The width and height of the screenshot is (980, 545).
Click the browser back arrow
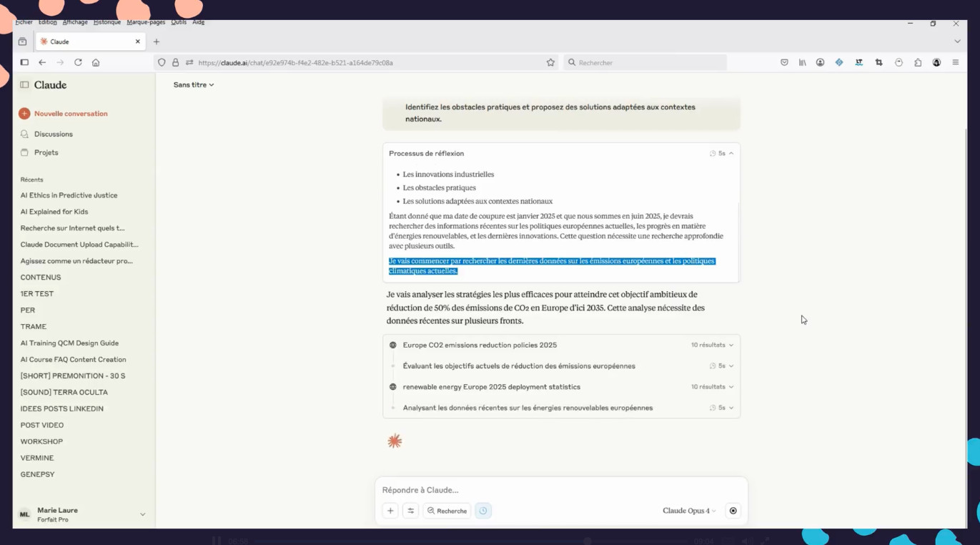tap(42, 63)
